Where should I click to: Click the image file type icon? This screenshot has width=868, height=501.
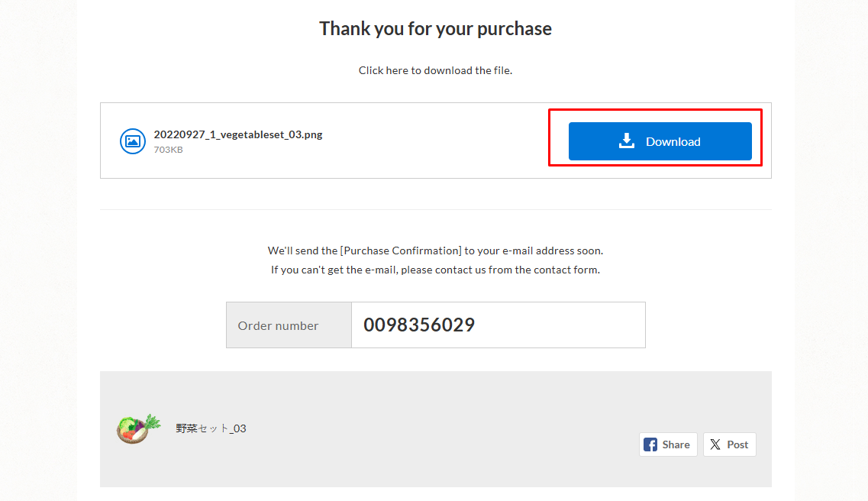[133, 141]
